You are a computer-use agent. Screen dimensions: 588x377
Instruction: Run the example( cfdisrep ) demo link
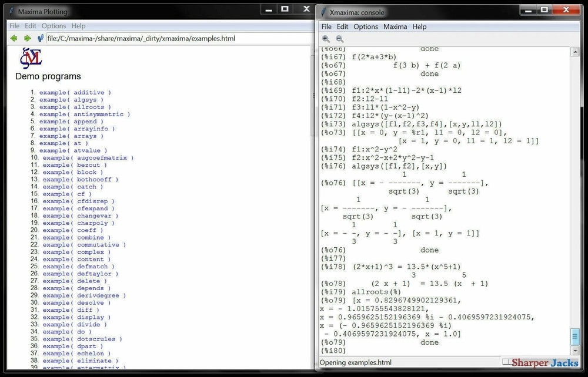pyautogui.click(x=78, y=201)
